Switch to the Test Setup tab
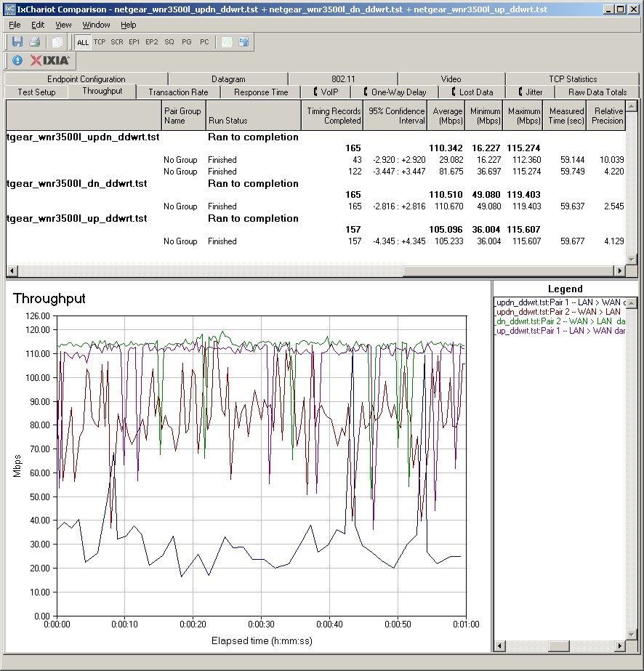644x671 pixels. click(x=37, y=92)
